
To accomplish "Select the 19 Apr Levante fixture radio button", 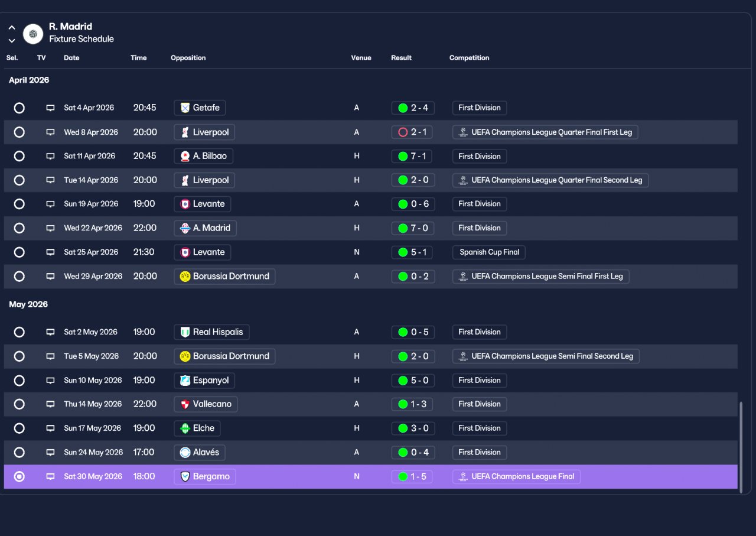I will coord(19,204).
